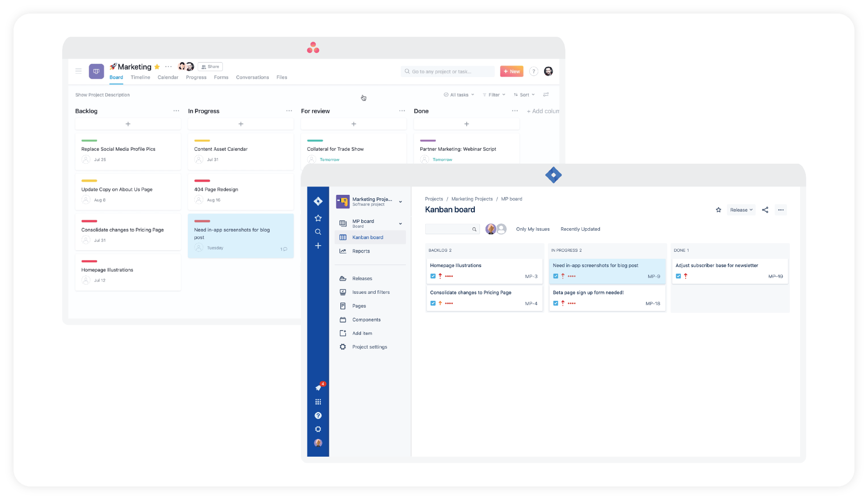Open the Asana user profile avatar

[548, 71]
